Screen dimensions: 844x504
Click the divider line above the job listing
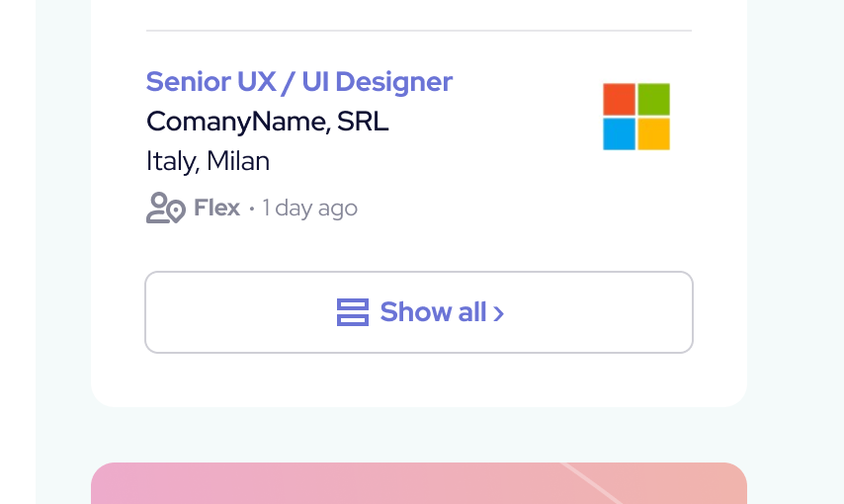(419, 31)
